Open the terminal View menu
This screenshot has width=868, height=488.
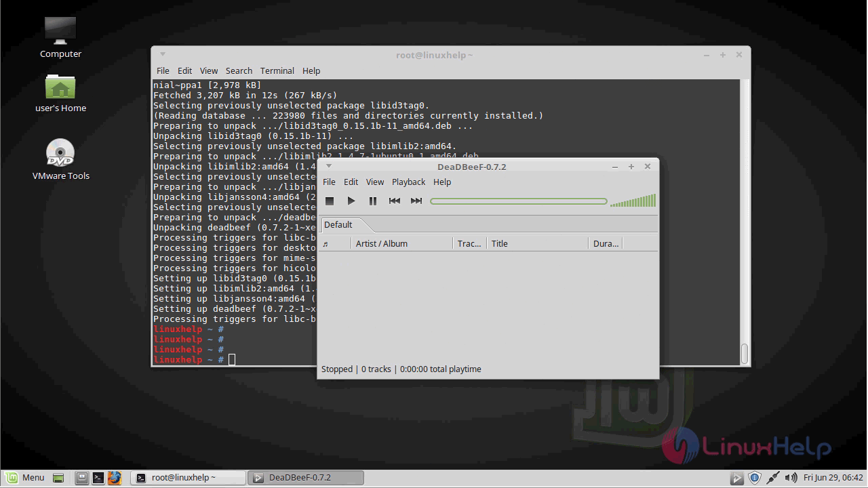coord(209,70)
